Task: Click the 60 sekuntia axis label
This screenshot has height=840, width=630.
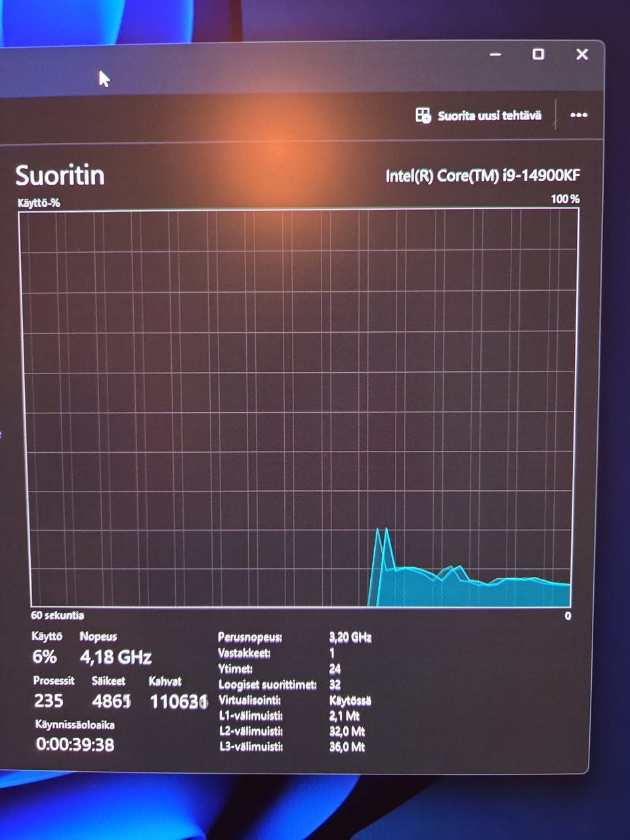Action: [58, 615]
